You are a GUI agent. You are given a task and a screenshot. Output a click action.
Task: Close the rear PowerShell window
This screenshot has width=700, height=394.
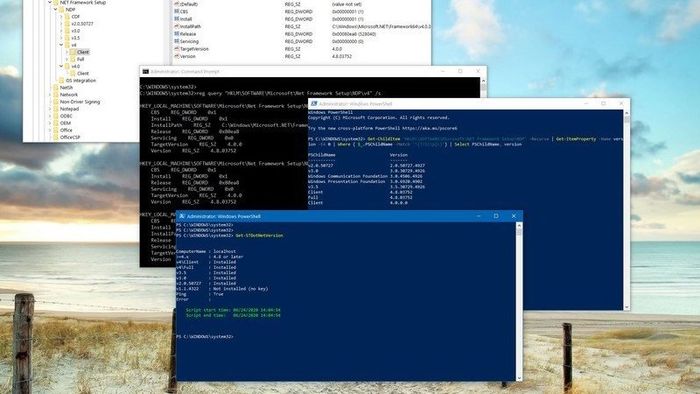point(621,104)
